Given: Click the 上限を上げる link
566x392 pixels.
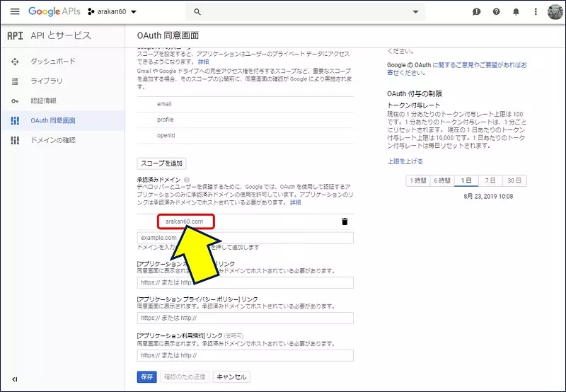Looking at the screenshot, I should click(x=405, y=161).
